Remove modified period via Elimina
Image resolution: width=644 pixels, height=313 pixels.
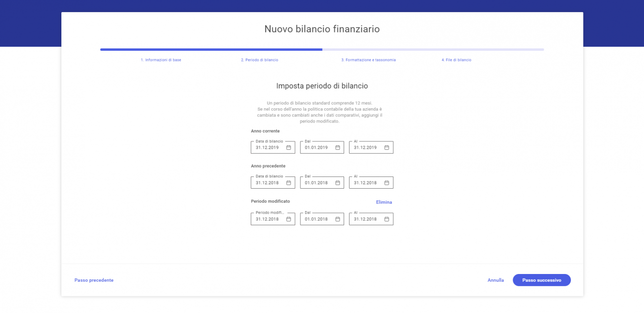(x=384, y=202)
